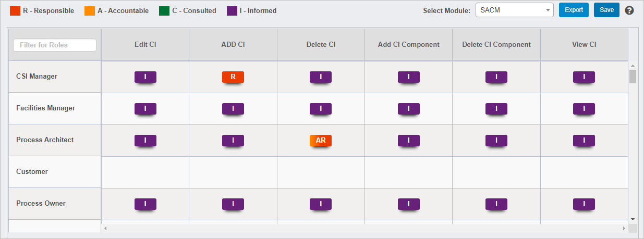Click the empty Customer Edit CI cell

(145, 172)
